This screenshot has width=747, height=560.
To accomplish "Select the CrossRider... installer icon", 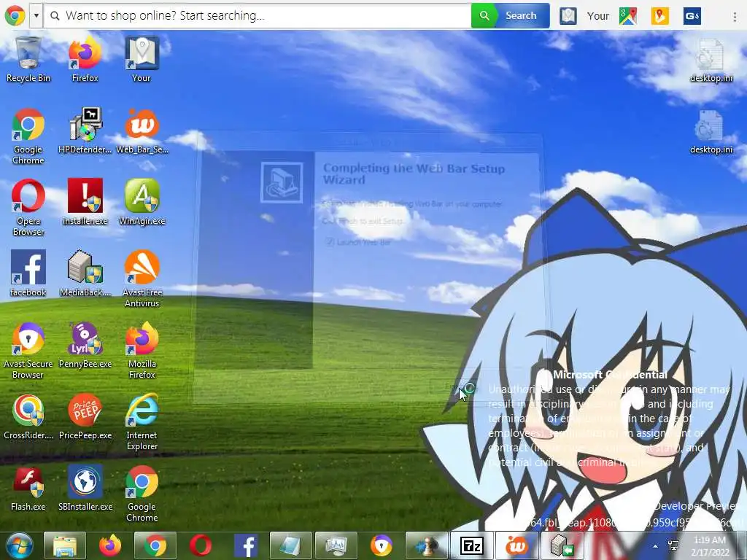I will pos(28,416).
